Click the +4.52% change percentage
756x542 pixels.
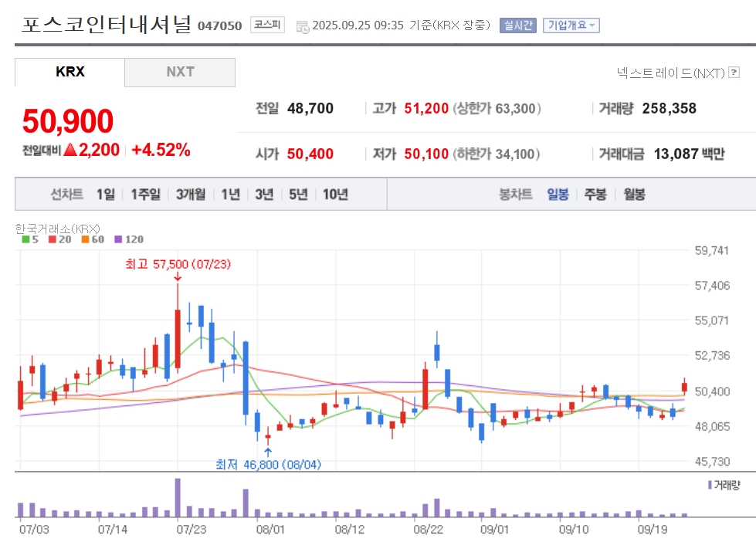point(161,150)
